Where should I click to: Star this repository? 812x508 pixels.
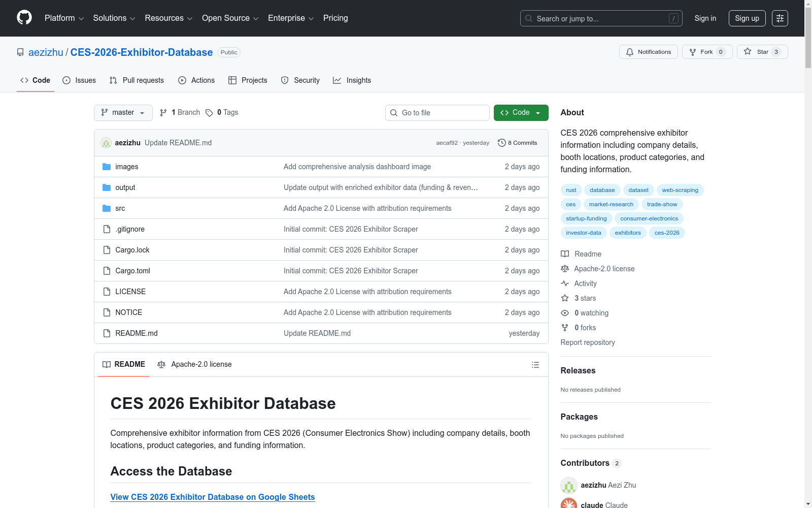762,52
